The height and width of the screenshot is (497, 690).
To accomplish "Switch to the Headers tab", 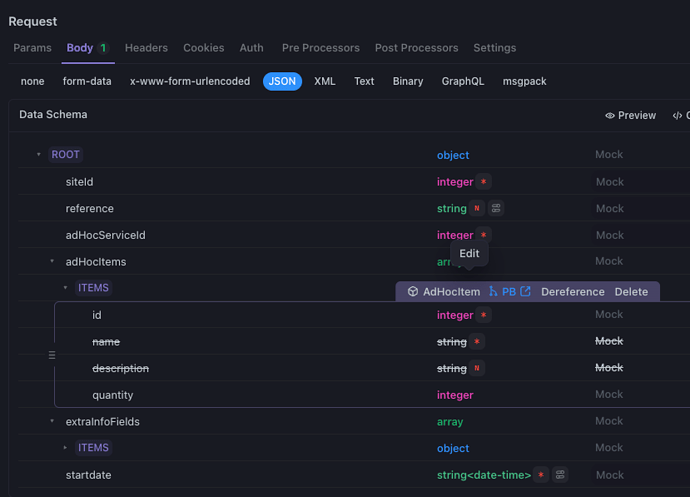I will pos(146,48).
